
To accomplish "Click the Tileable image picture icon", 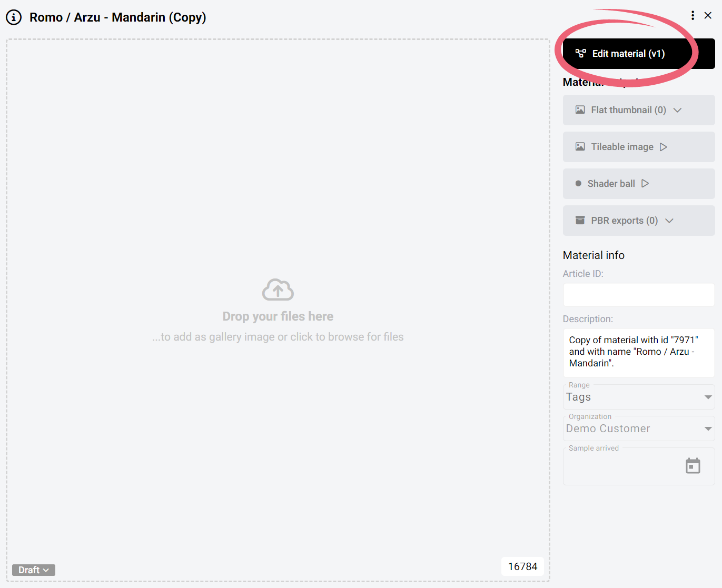I will 580,147.
